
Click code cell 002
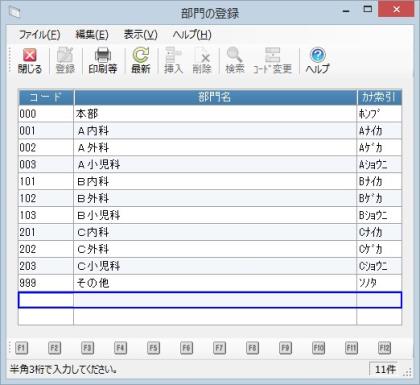pos(46,148)
